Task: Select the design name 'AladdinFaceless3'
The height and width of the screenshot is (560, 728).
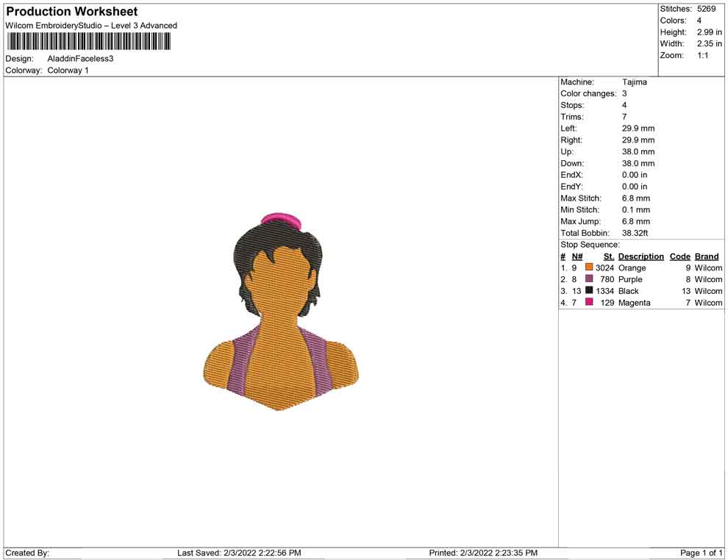Action: tap(80, 59)
